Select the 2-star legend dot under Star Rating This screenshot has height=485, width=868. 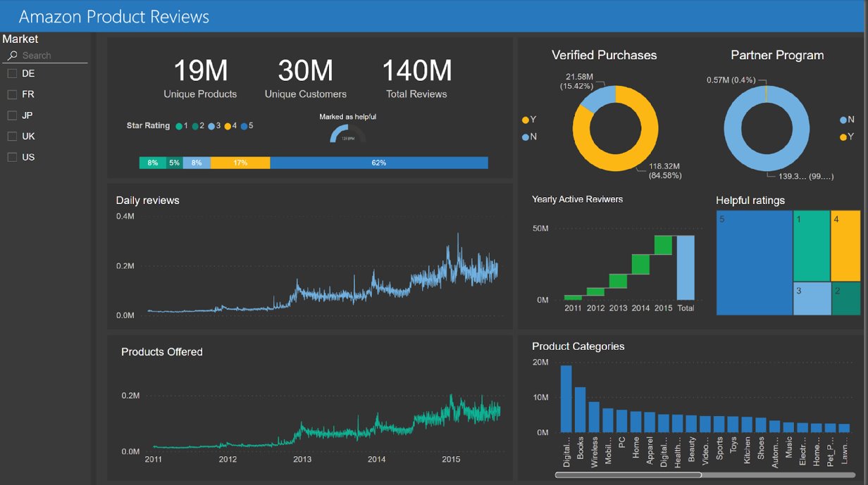click(195, 126)
